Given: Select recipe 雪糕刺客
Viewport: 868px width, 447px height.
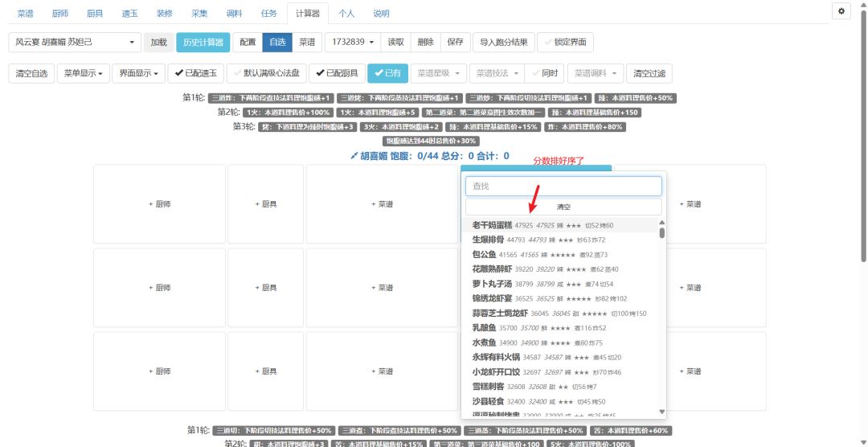Looking at the screenshot, I should pyautogui.click(x=559, y=387).
